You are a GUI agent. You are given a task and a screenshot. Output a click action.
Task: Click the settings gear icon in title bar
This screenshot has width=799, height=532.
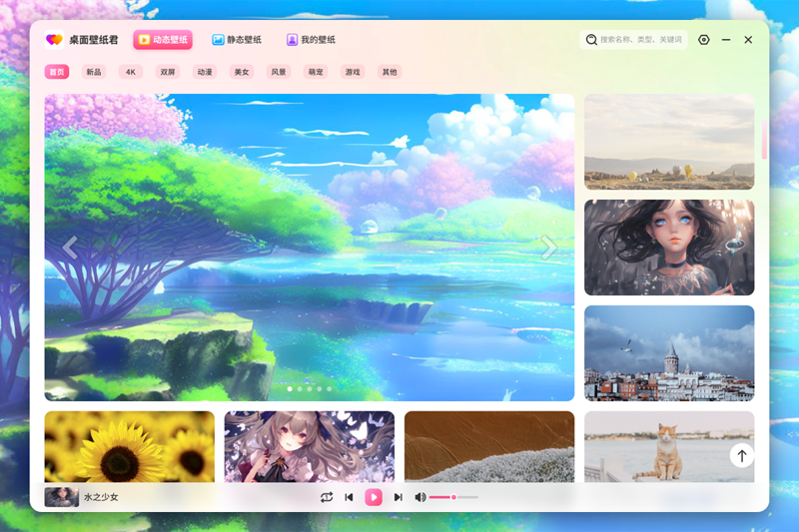pyautogui.click(x=704, y=40)
